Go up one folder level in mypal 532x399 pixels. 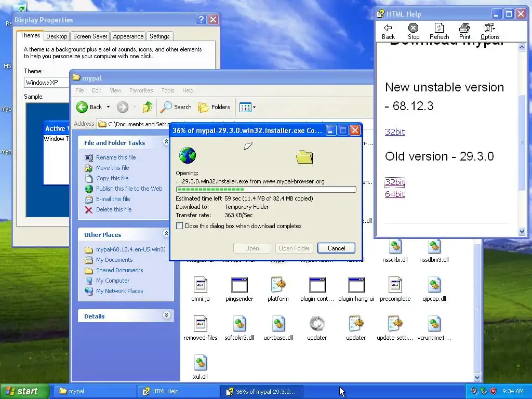click(x=147, y=107)
